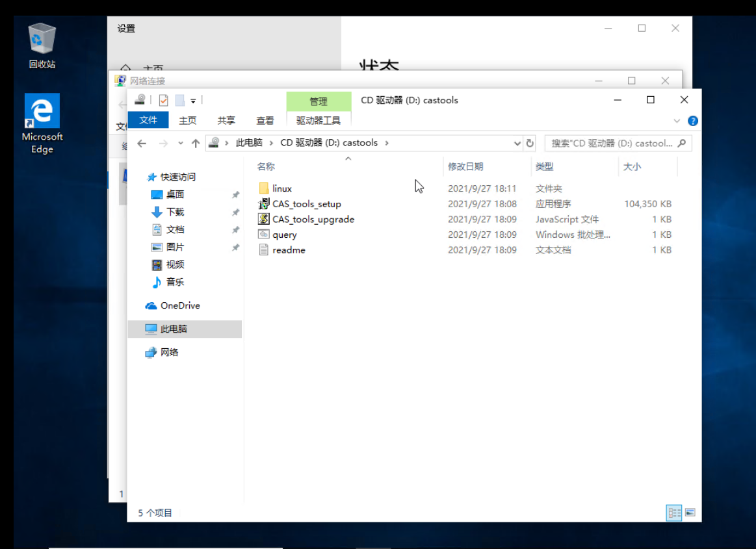756x549 pixels.
Task: Expand the chevron between 此电脑 and CD 驱动器
Action: pos(272,143)
